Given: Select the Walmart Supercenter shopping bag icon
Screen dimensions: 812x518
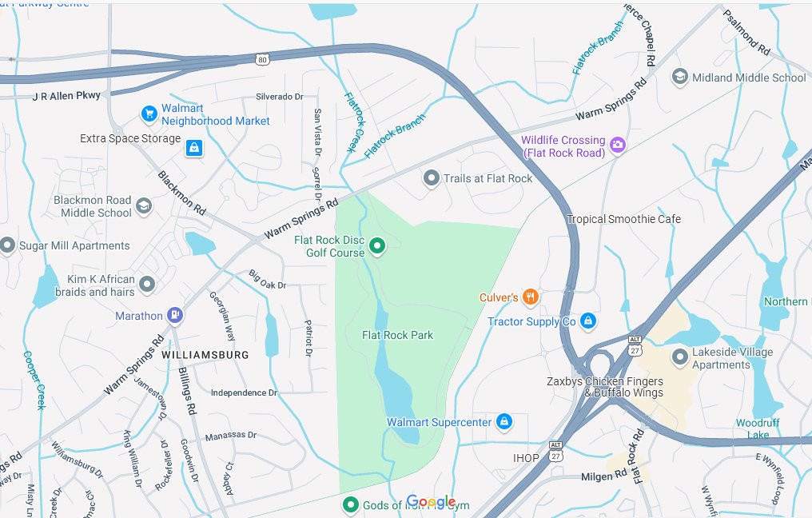Looking at the screenshot, I should tap(504, 421).
